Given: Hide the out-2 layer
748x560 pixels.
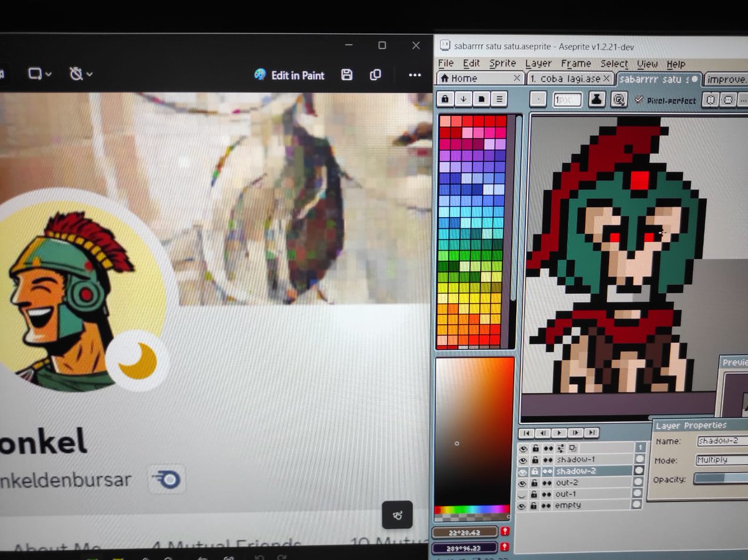Looking at the screenshot, I should (x=523, y=483).
